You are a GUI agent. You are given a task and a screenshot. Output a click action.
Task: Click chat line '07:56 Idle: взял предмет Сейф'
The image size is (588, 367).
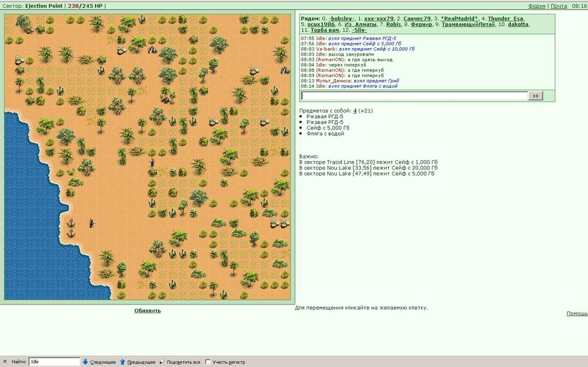[351, 44]
